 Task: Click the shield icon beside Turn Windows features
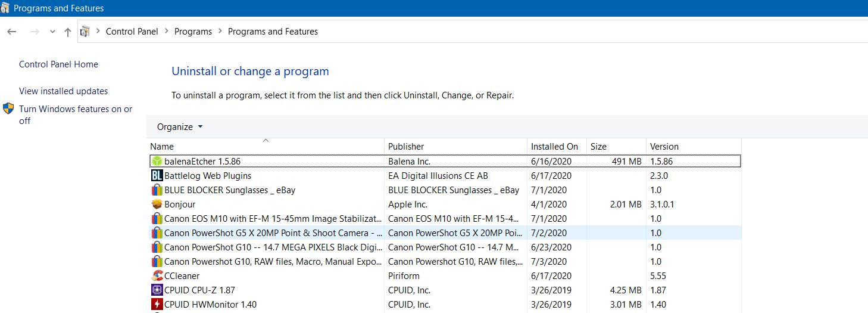8,109
